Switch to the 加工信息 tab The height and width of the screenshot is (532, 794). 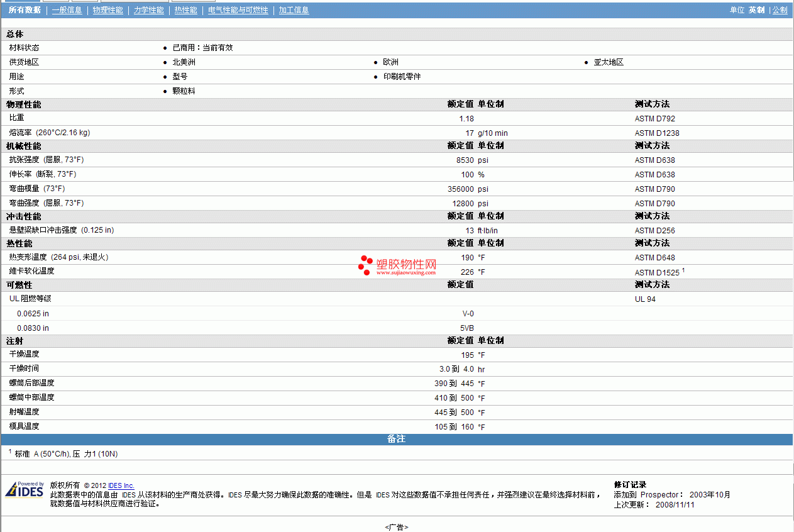[294, 10]
